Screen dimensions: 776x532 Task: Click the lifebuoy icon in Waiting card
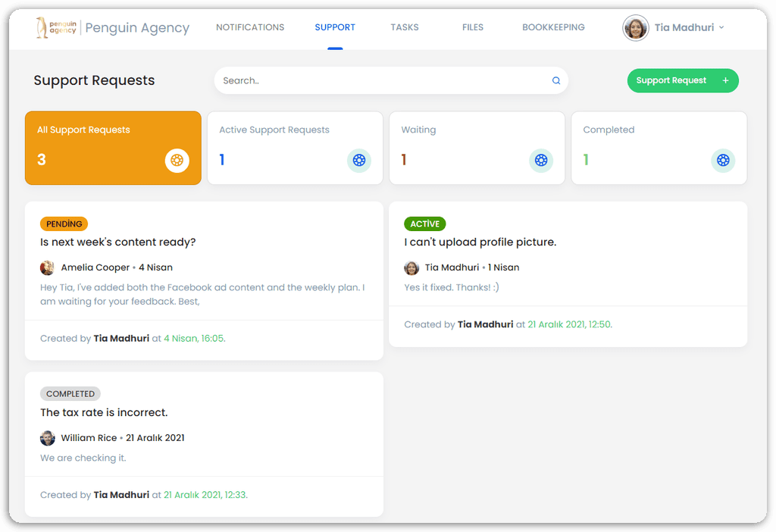541,161
